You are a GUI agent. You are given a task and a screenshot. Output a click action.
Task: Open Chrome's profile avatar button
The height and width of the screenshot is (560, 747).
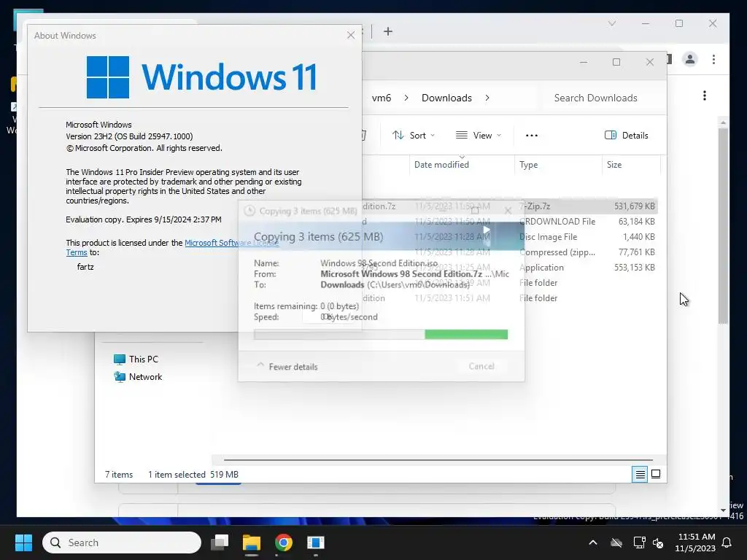pos(690,59)
